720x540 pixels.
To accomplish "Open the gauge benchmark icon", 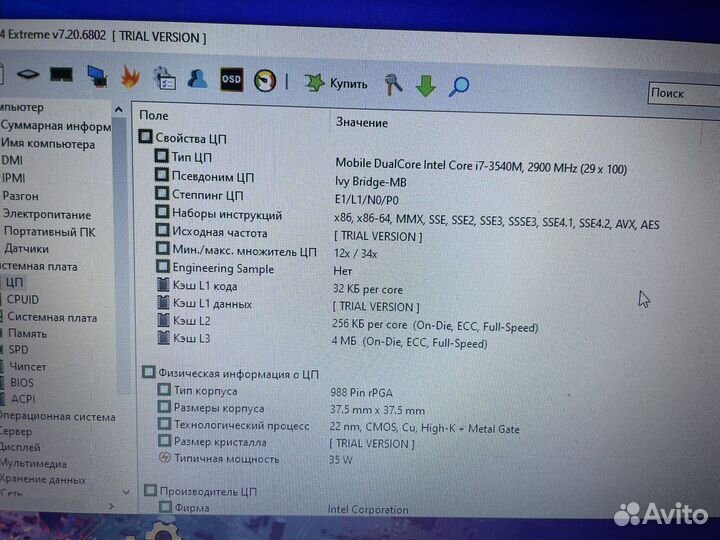I will point(265,81).
